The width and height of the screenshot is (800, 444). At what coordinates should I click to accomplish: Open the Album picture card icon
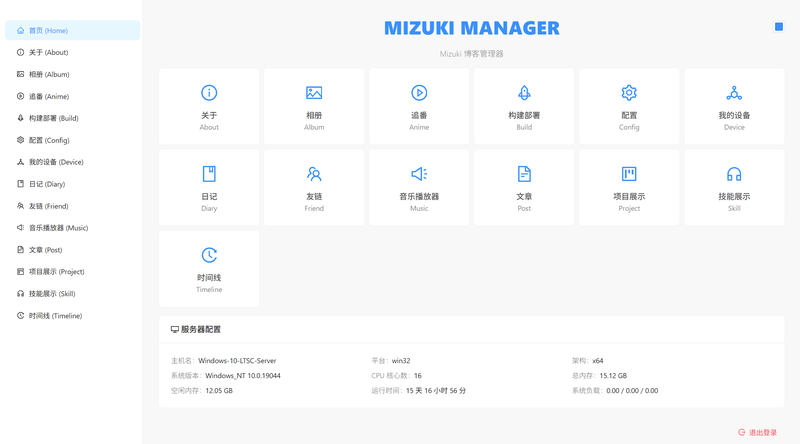point(314,93)
